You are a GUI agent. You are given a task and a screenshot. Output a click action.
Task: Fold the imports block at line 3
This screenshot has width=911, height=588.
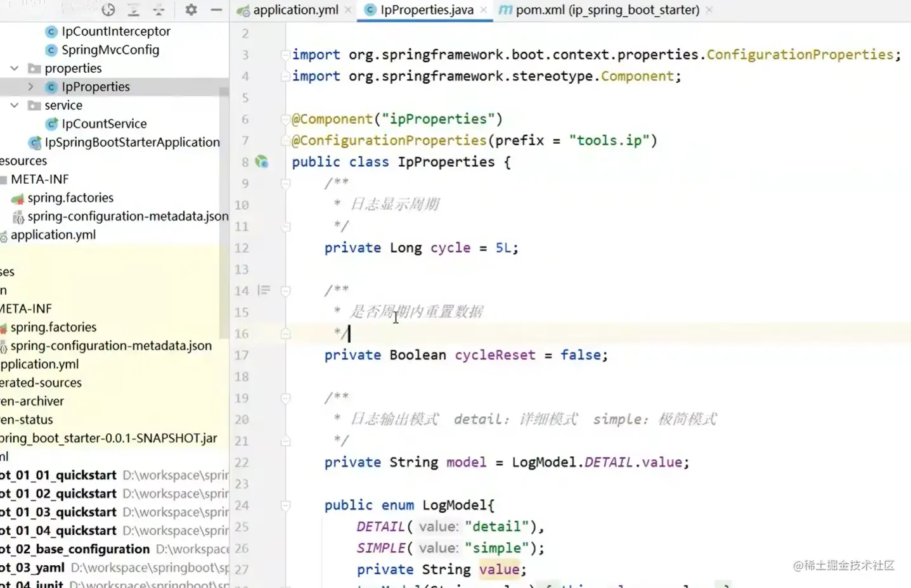(286, 55)
